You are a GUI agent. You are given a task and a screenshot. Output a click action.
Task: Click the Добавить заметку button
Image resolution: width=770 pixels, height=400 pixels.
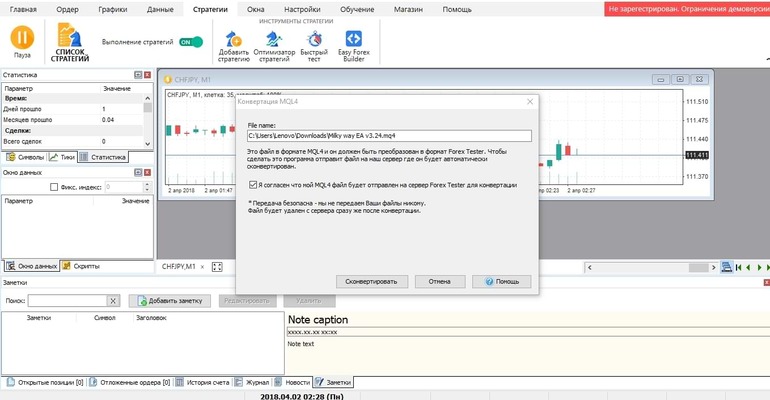(x=170, y=301)
